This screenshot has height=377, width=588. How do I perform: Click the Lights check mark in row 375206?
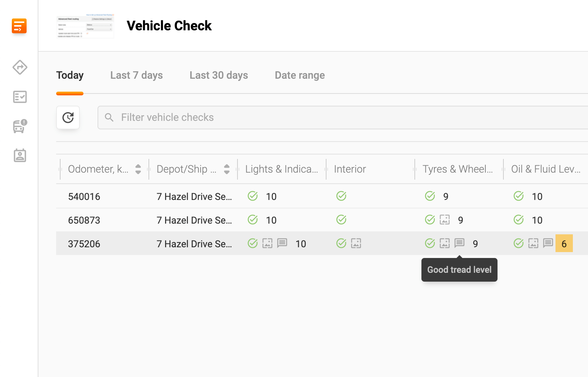point(253,243)
